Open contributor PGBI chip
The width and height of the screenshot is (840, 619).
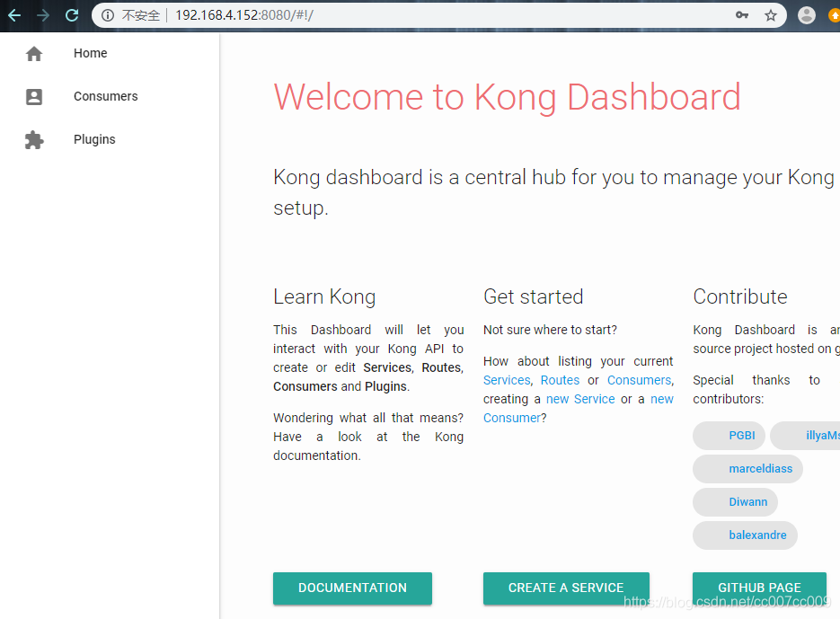[x=729, y=435]
